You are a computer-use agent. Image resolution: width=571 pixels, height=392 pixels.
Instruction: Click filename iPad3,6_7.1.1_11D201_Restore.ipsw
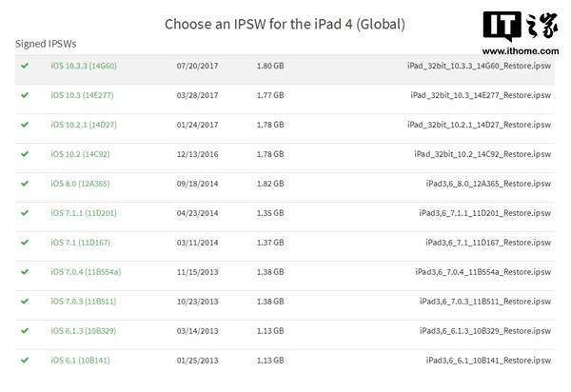485,213
